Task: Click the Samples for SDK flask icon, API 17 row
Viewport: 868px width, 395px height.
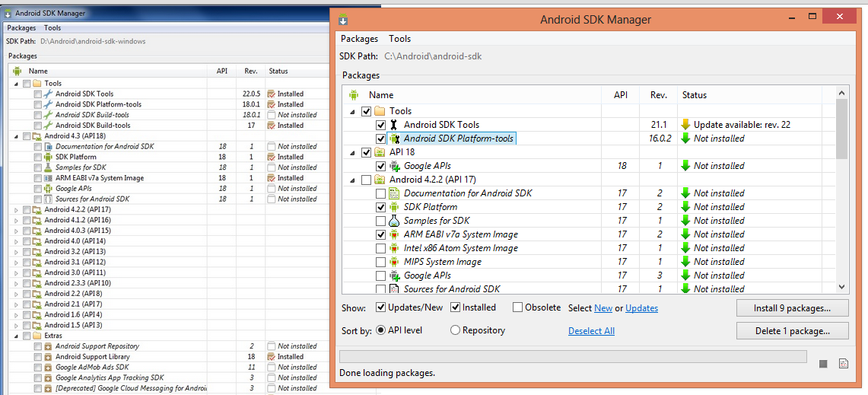Action: click(394, 221)
